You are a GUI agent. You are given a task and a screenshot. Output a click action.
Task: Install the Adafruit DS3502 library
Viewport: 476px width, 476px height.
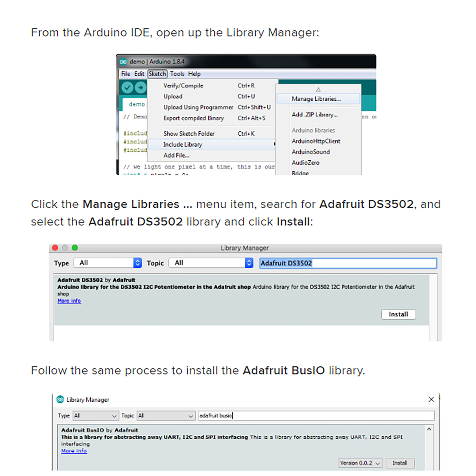[398, 314]
